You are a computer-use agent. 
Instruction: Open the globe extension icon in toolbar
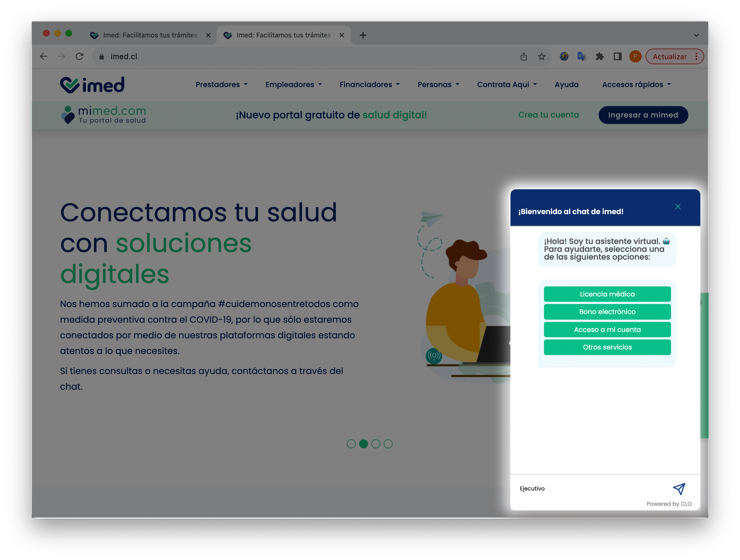pos(564,57)
